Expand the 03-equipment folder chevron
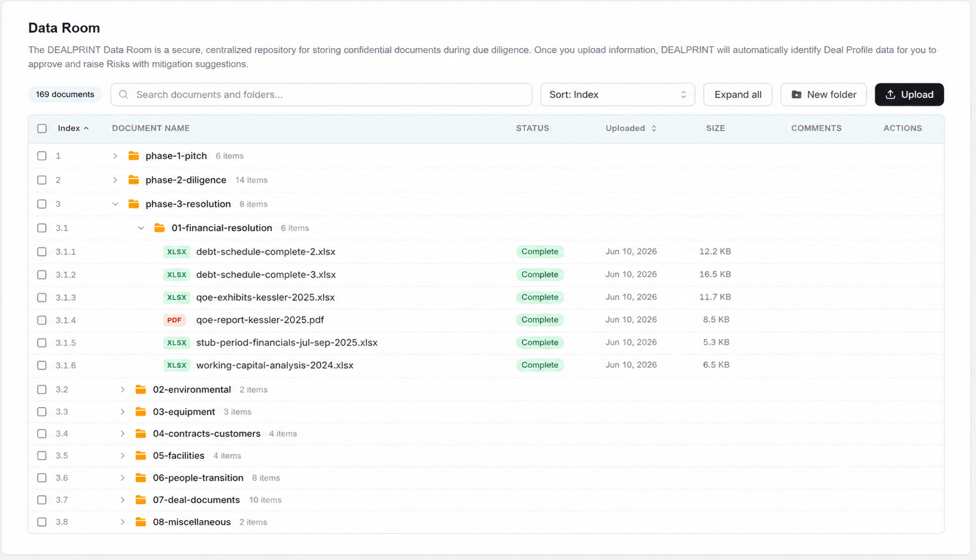Viewport: 976px width, 560px height. pos(122,412)
